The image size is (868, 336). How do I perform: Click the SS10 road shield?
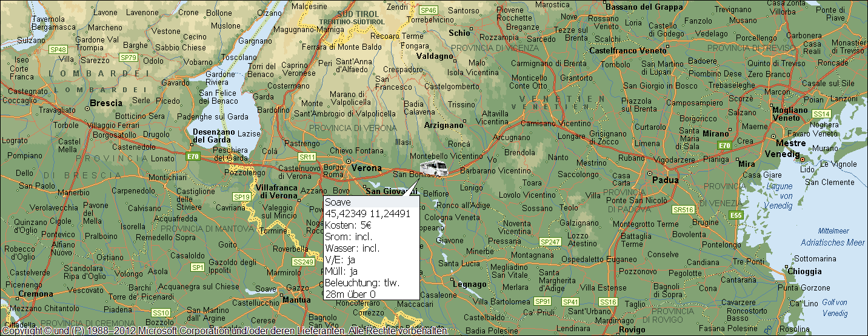(x=161, y=313)
